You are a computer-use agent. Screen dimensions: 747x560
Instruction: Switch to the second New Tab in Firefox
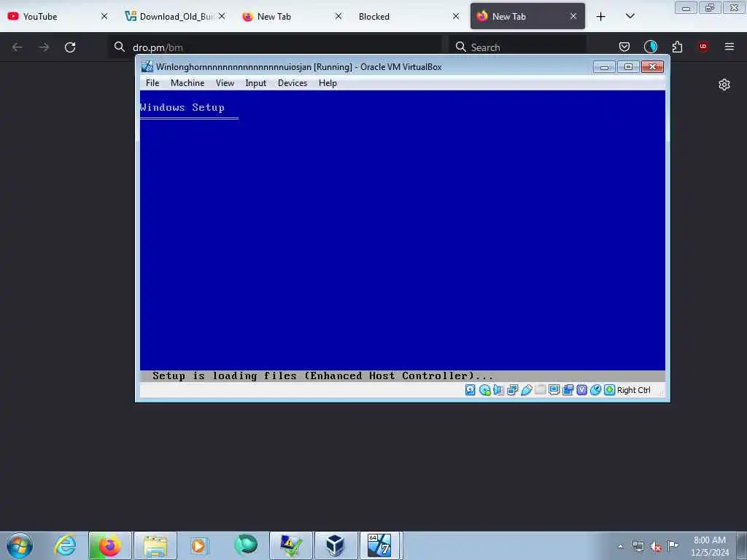[527, 16]
